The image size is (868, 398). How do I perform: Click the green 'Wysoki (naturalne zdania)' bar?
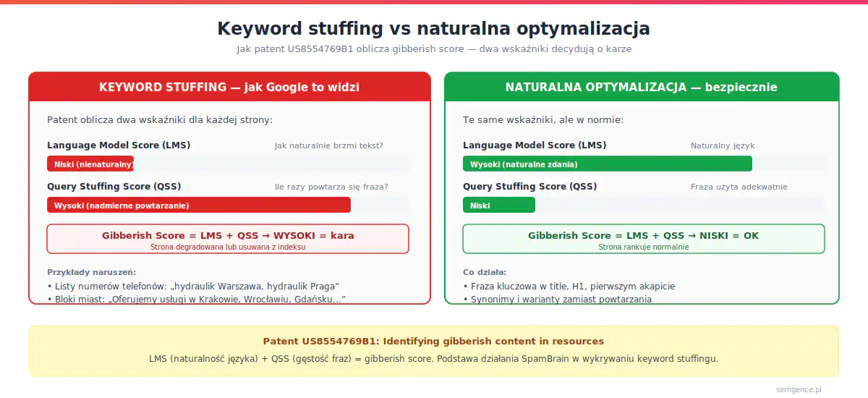pyautogui.click(x=608, y=164)
